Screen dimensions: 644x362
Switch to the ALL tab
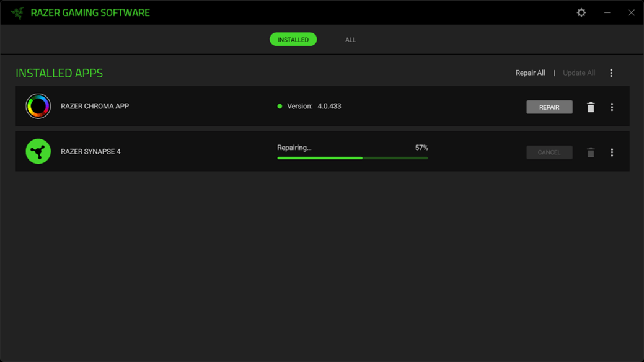coord(350,40)
